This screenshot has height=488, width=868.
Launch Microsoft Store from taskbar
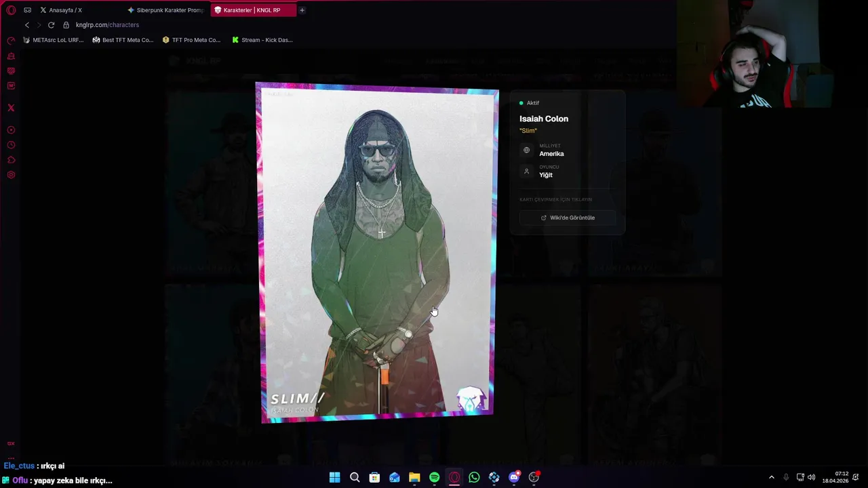[x=374, y=477]
